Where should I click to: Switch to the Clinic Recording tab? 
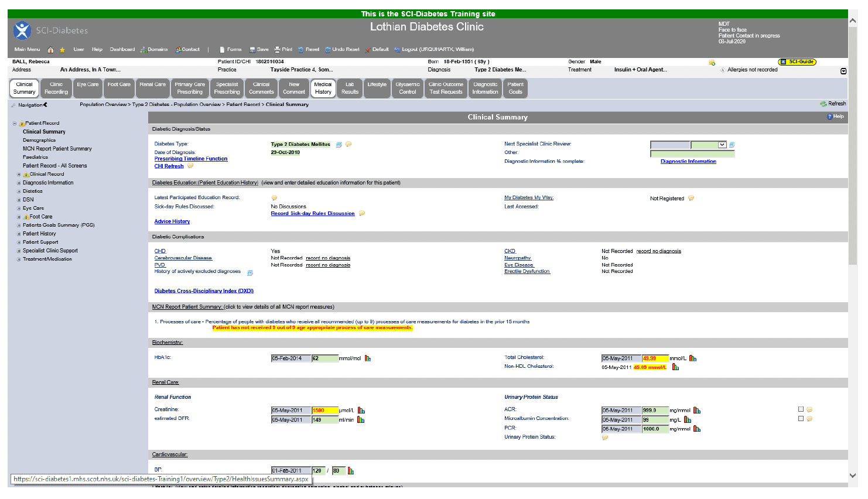click(x=56, y=88)
